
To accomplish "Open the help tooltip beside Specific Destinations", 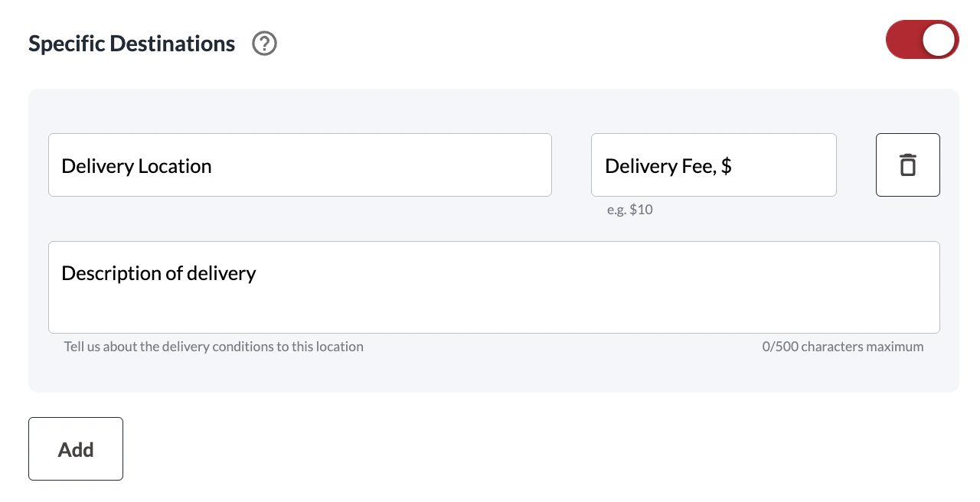I will [264, 44].
